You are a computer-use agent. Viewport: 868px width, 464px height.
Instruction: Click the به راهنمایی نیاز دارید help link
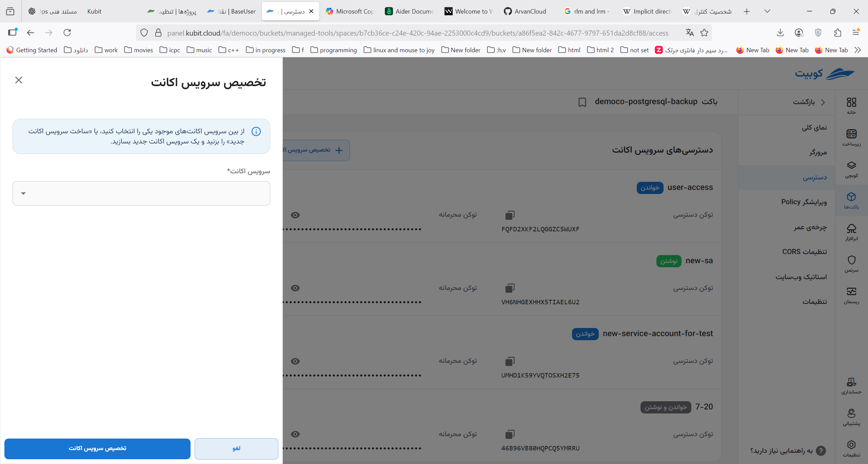coord(788,450)
